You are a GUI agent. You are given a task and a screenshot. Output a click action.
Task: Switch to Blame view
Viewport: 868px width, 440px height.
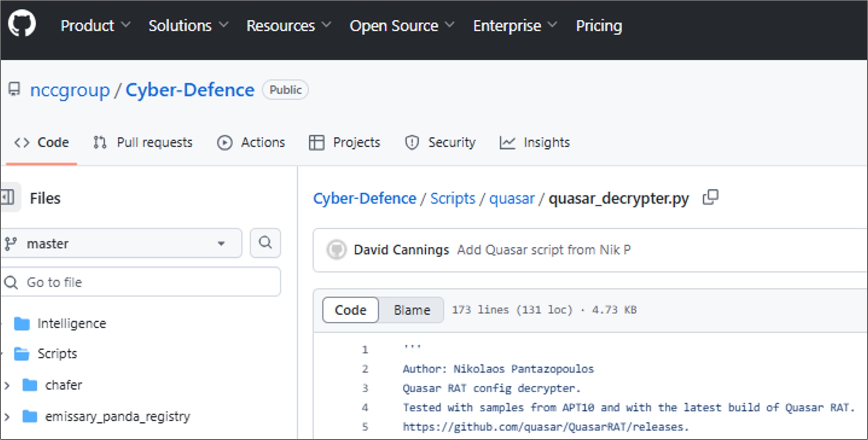click(412, 310)
